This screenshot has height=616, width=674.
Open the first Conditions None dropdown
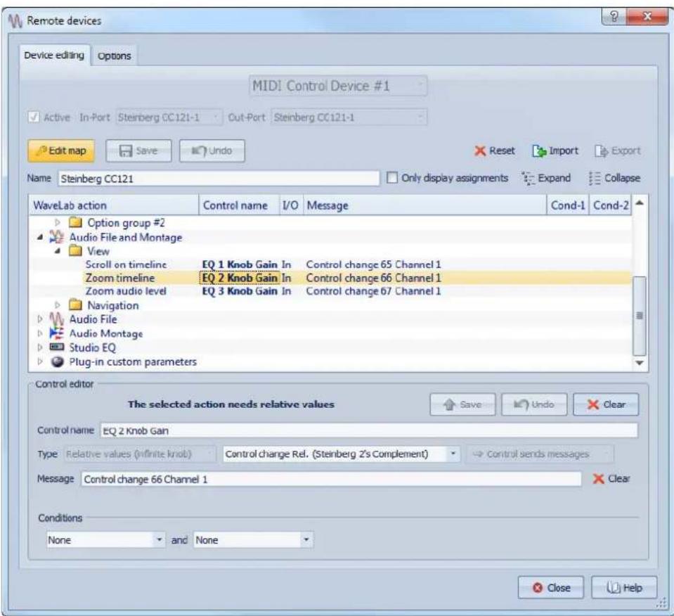(105, 540)
